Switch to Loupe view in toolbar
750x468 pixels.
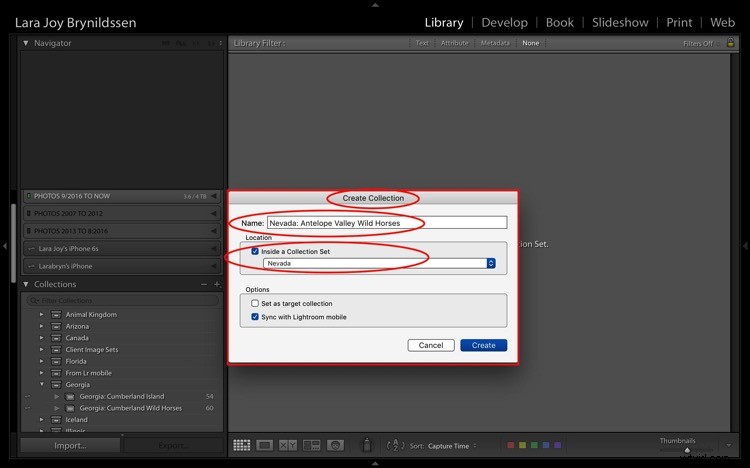click(x=265, y=446)
